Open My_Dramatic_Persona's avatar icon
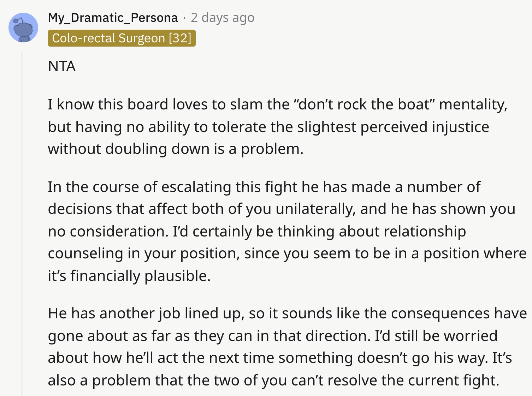The height and width of the screenshot is (396, 532). point(23,28)
